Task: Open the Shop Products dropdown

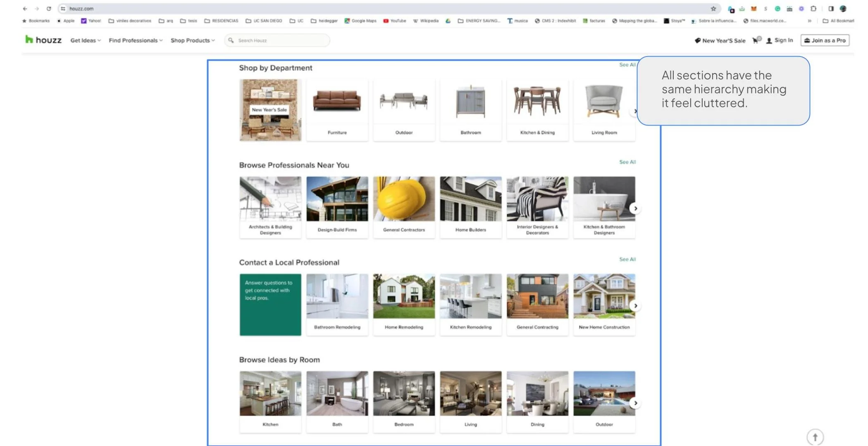Action: tap(192, 40)
